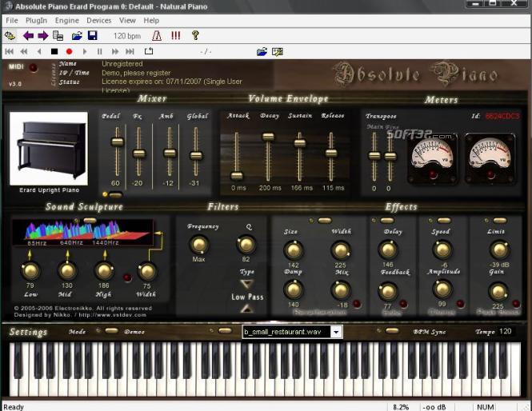Click the program list icon beside the purple arrows
532x411 pixels.
(x=58, y=35)
